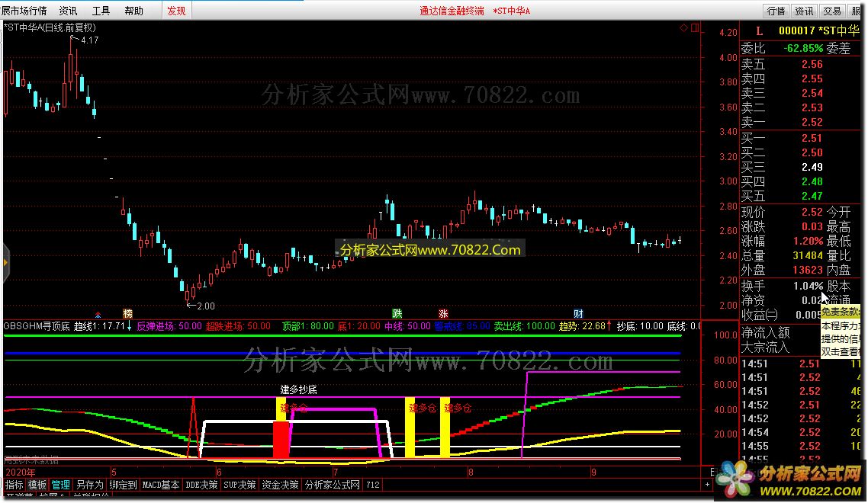The height and width of the screenshot is (503, 868).
Task: Switch to 712 indicator tab
Action: (373, 485)
